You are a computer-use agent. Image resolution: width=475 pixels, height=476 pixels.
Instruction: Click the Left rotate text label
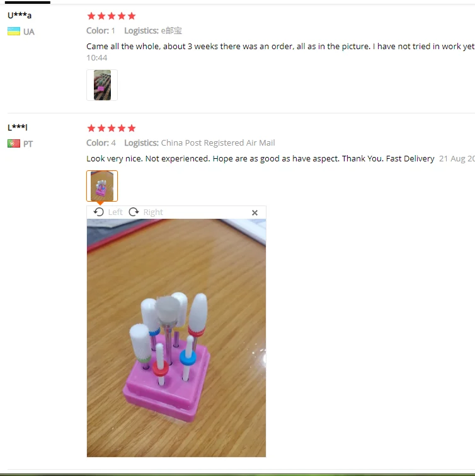click(x=115, y=212)
